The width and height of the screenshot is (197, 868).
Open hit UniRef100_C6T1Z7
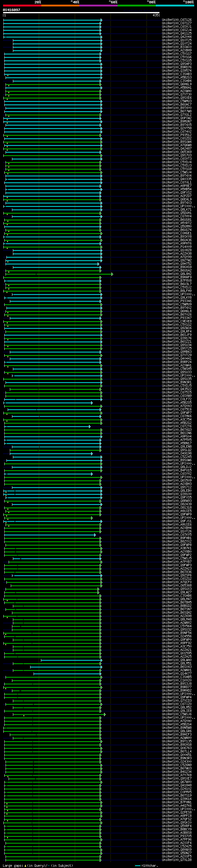177,23
